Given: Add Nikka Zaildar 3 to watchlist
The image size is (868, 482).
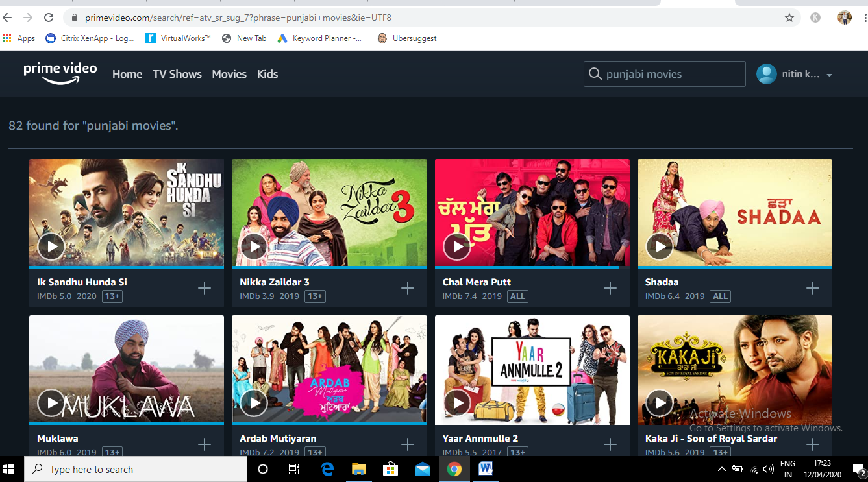Looking at the screenshot, I should (408, 288).
